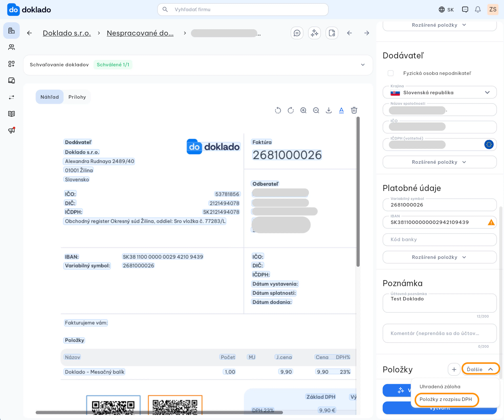
Task: Tick Fyzická osoba nepodnikateľ checkbox
Action: (x=391, y=73)
